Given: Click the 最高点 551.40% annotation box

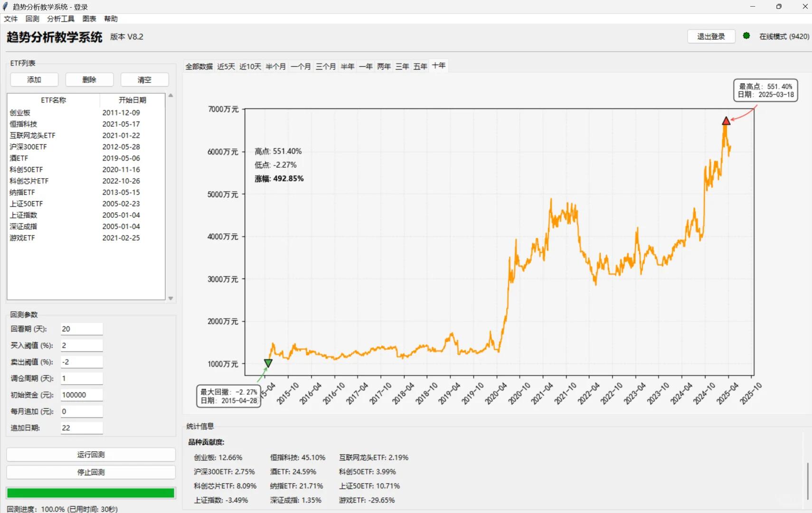Looking at the screenshot, I should click(765, 90).
